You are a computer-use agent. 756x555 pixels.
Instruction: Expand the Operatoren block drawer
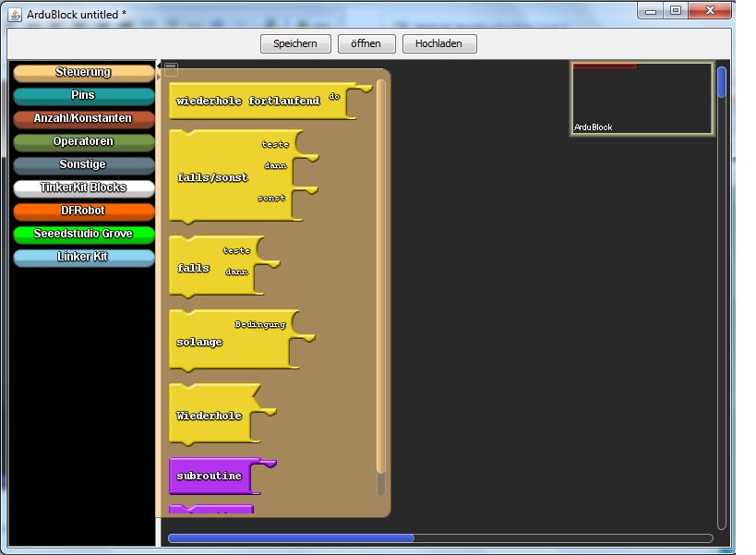pyautogui.click(x=83, y=142)
